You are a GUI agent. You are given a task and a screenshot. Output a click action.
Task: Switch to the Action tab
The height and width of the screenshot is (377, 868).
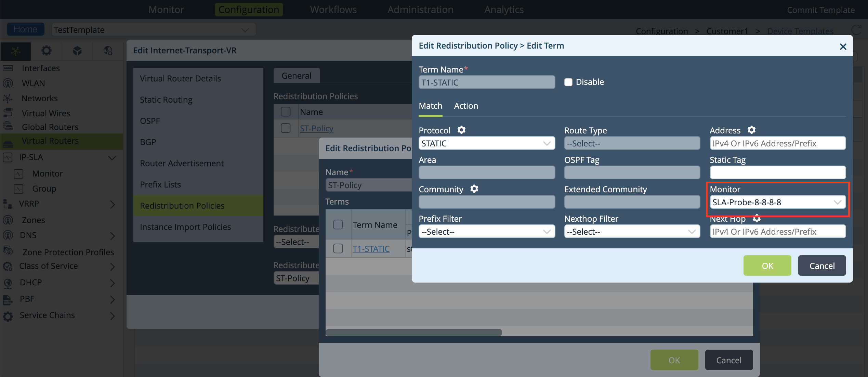coord(466,106)
